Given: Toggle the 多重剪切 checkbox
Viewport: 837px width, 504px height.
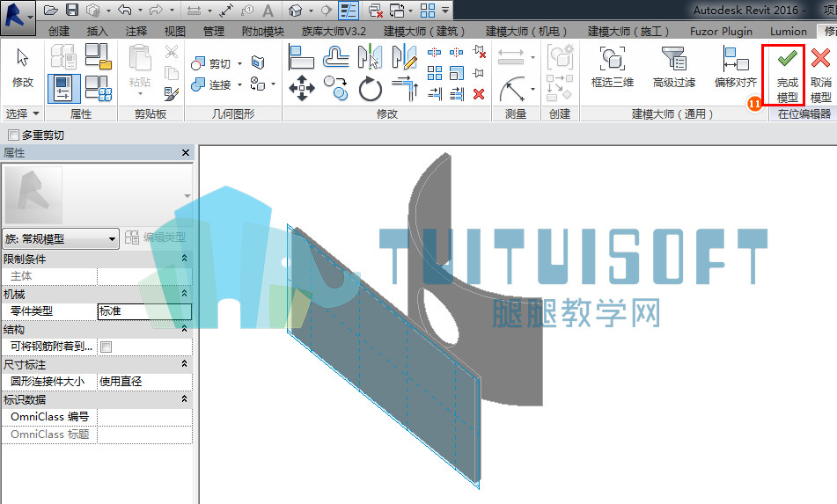Looking at the screenshot, I should tap(14, 135).
